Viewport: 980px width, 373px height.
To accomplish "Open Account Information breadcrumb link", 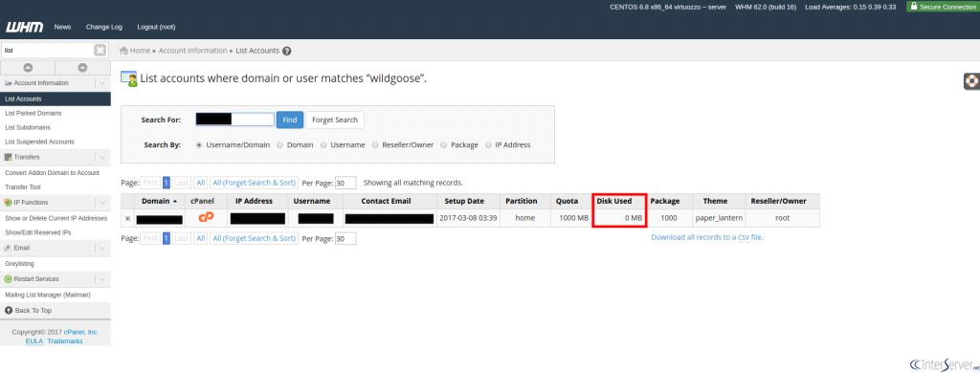I will 192,51.
